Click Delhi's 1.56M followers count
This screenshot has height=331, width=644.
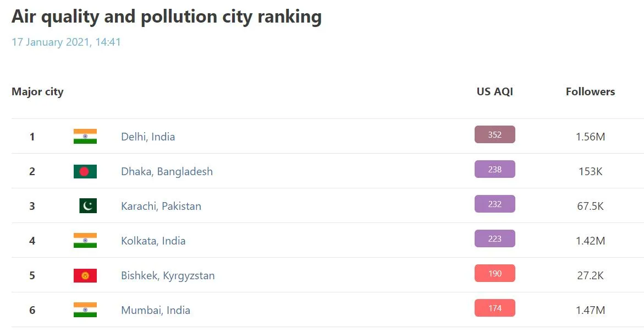(x=590, y=137)
